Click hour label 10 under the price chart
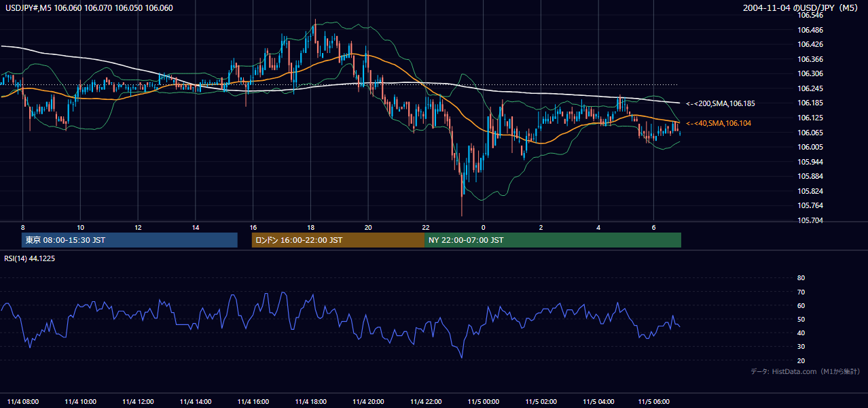Image resolution: width=868 pixels, height=408 pixels. (x=80, y=227)
